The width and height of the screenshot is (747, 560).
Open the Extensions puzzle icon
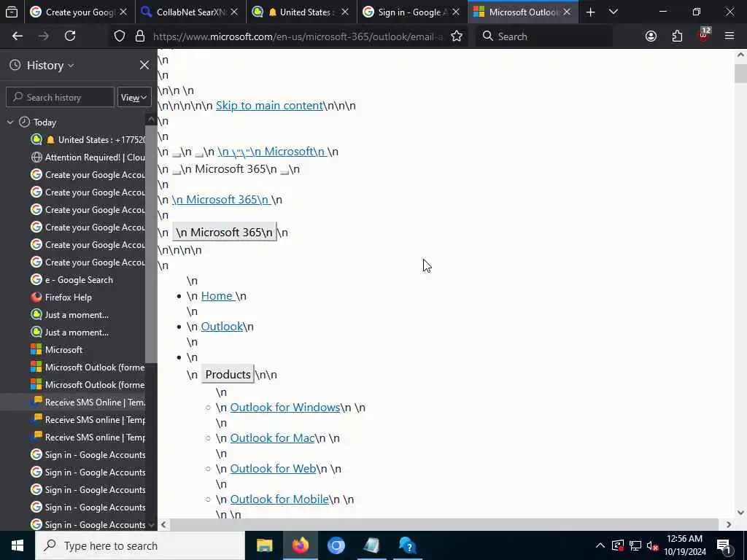pos(677,36)
